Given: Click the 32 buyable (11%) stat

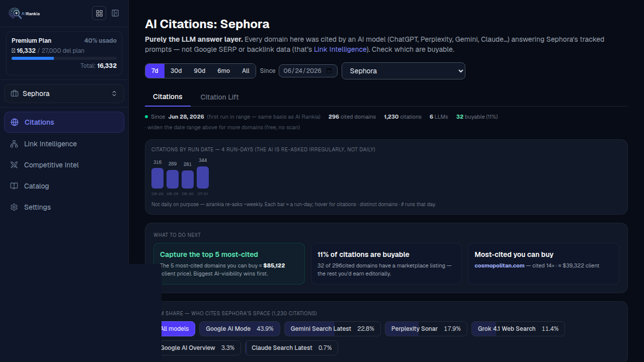Looking at the screenshot, I should (x=477, y=117).
